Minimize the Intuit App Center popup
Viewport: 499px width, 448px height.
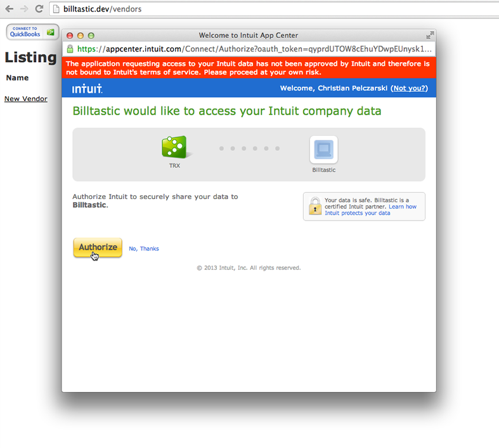tap(81, 35)
